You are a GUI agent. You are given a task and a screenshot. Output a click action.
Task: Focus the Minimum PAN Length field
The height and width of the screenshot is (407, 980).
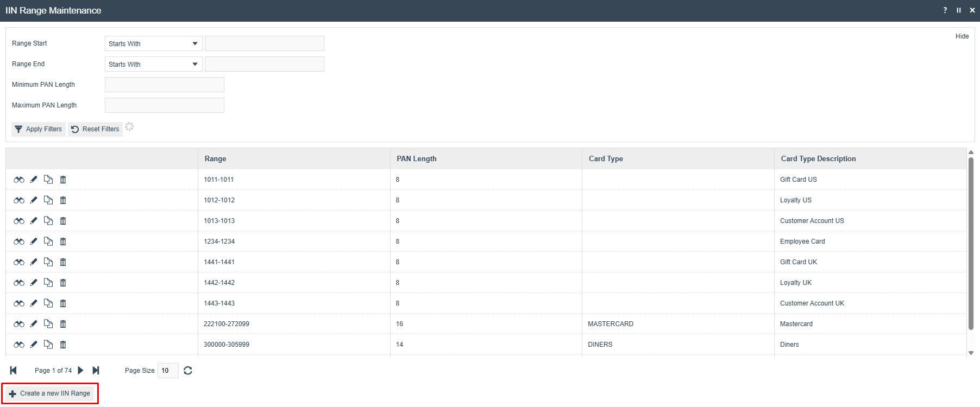click(x=165, y=85)
